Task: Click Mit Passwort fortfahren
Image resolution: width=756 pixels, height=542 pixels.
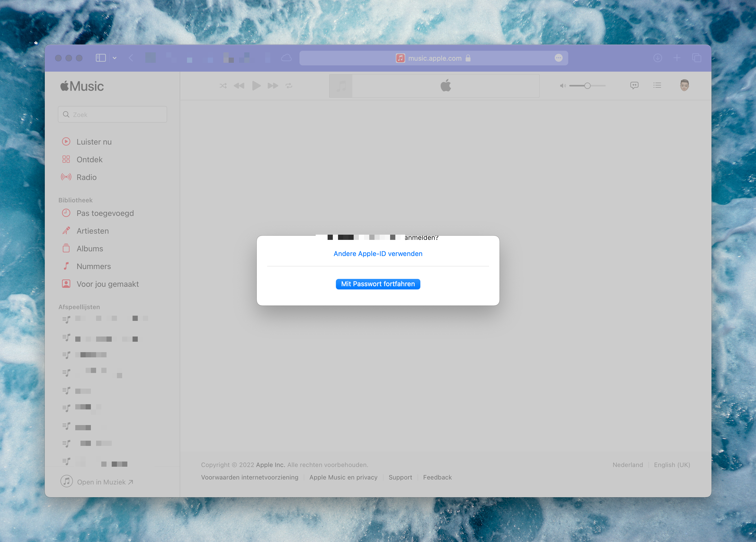Action: click(x=378, y=284)
